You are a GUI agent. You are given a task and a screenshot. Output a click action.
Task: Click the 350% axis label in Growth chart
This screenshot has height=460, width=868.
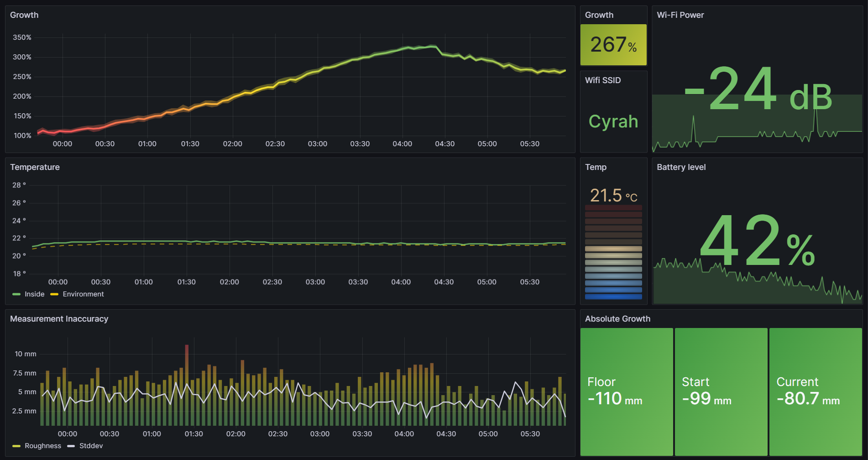click(22, 37)
